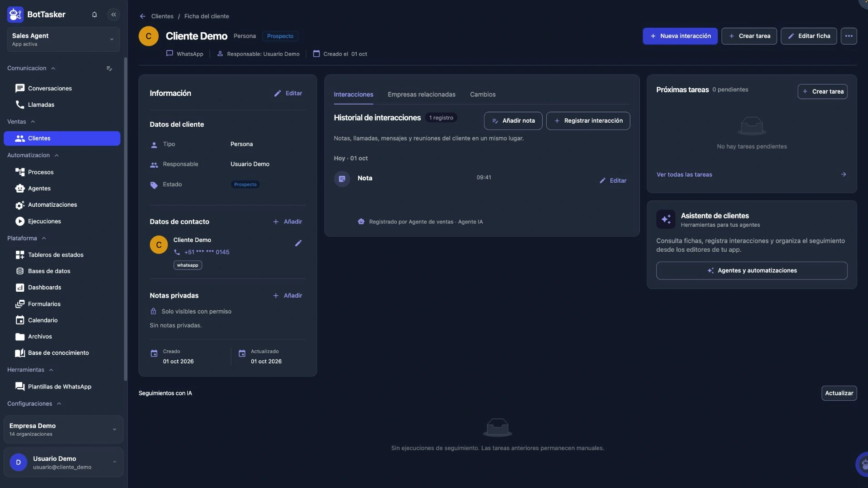
Task: Switch to Empresas relacionadas tab
Action: coord(421,95)
